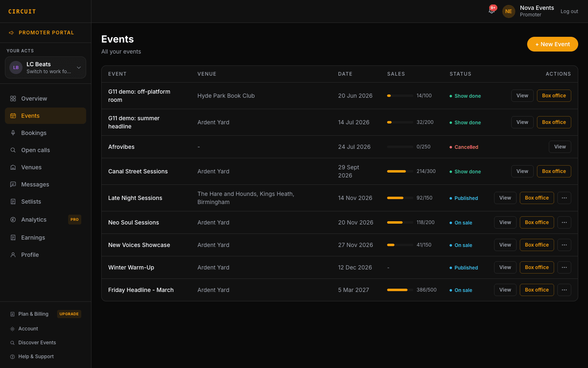Click the '386/500' sales figure
588x368 pixels.
click(x=426, y=290)
